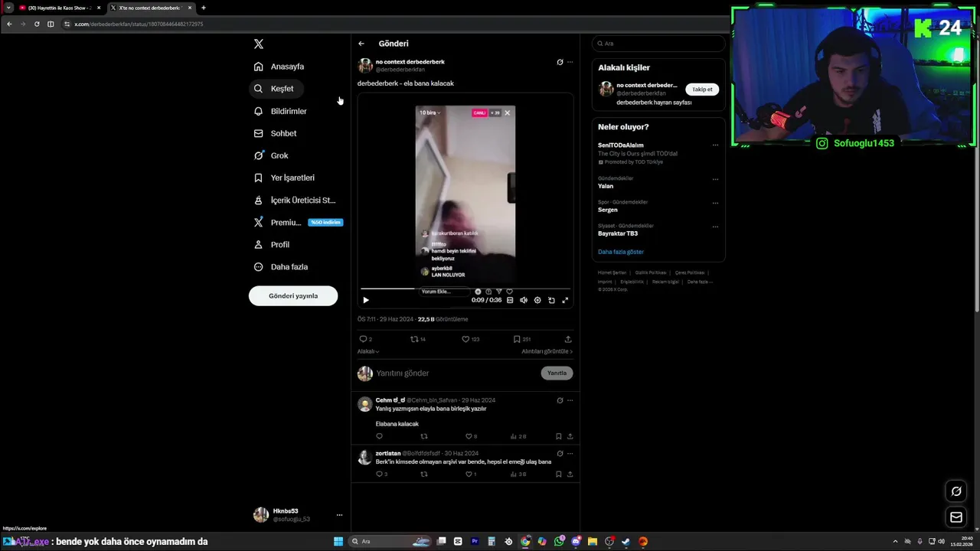980x551 pixels.
Task: Open Bildirimler notifications
Action: [281, 111]
